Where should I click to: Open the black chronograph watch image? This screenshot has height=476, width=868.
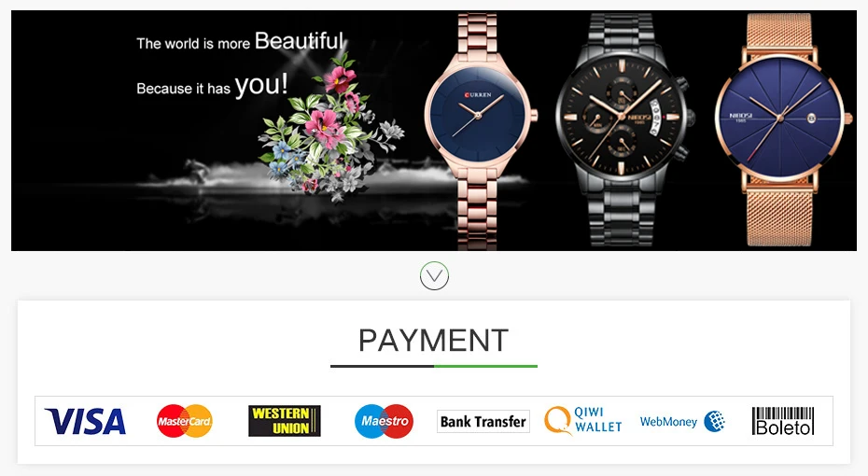(625, 131)
